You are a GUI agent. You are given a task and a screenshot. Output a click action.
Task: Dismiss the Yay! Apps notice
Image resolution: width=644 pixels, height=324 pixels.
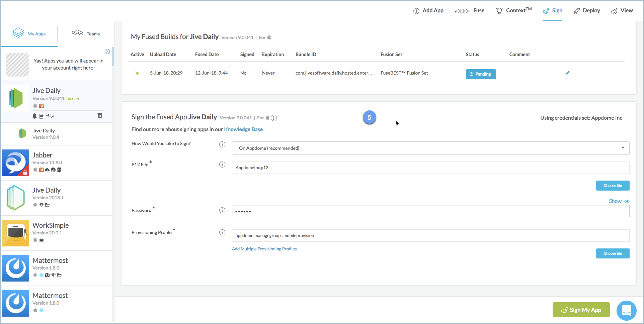coord(107,51)
